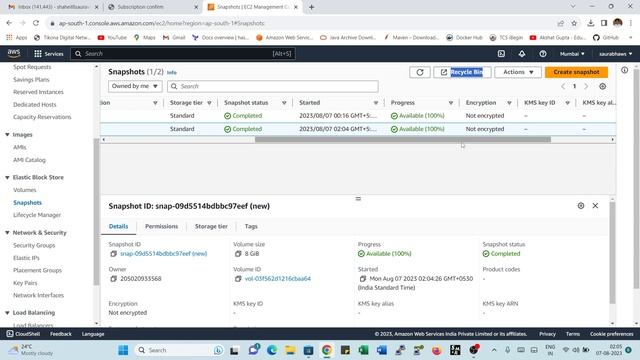Open the notifications bell
Image resolution: width=640 pixels, height=360 pixels.
point(522,53)
